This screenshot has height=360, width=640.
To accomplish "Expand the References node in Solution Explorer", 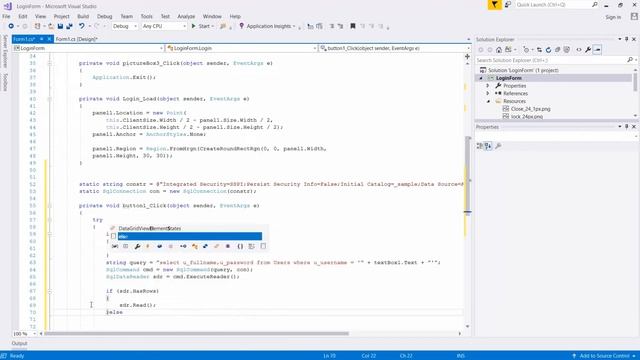I will [x=487, y=93].
